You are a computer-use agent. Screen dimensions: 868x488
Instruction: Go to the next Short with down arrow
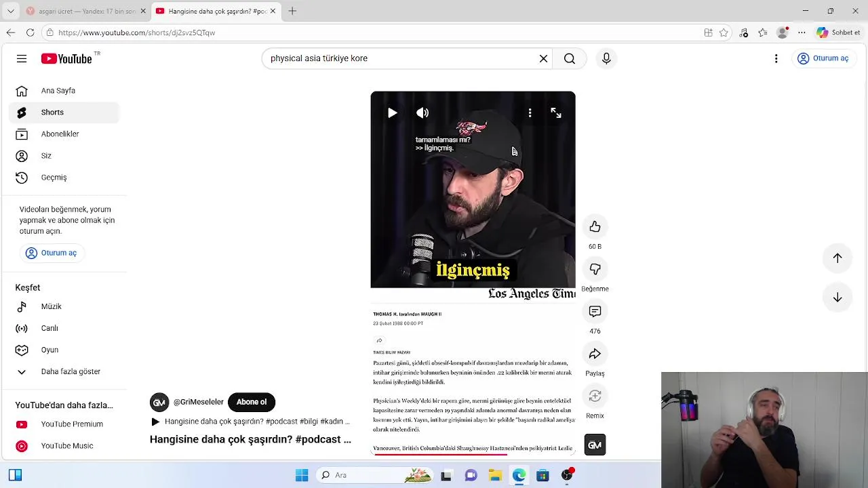coord(837,298)
